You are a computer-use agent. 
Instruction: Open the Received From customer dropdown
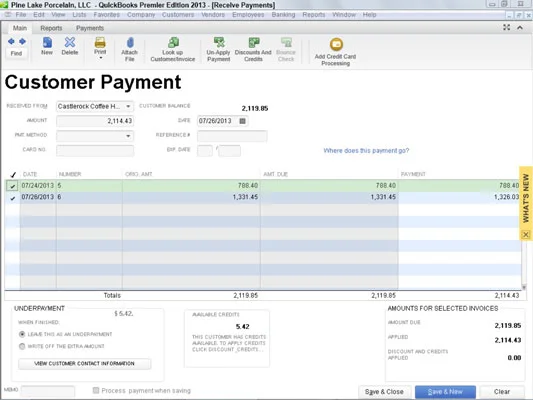[x=128, y=106]
